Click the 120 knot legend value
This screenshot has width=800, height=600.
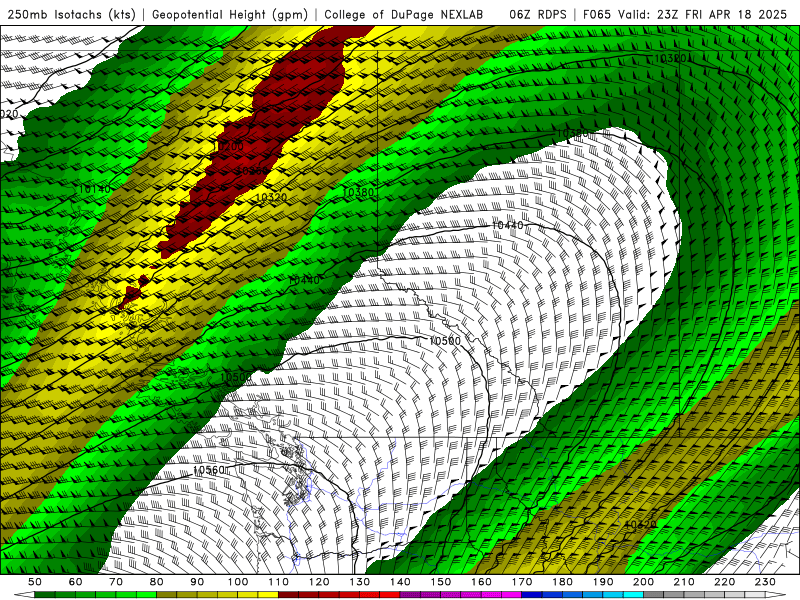point(319,582)
